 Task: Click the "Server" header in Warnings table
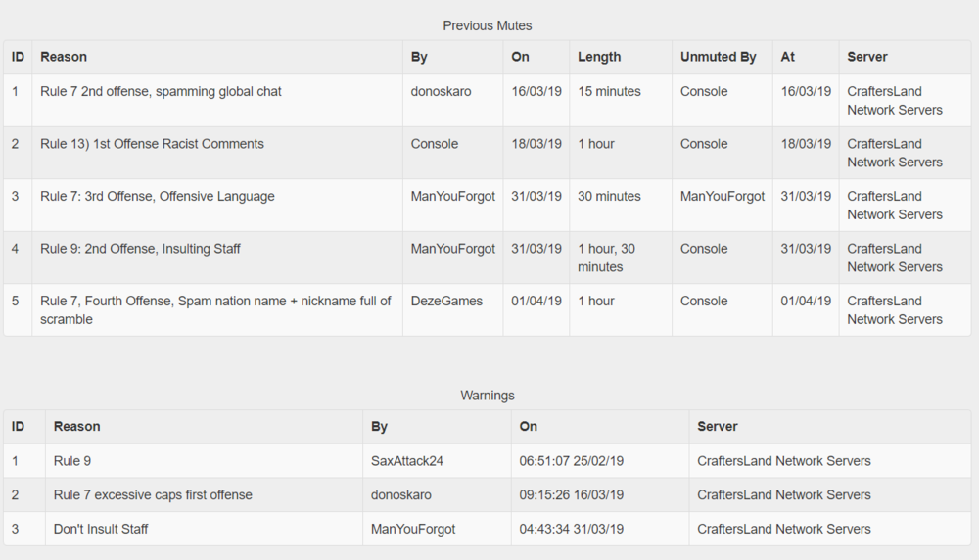[718, 427]
